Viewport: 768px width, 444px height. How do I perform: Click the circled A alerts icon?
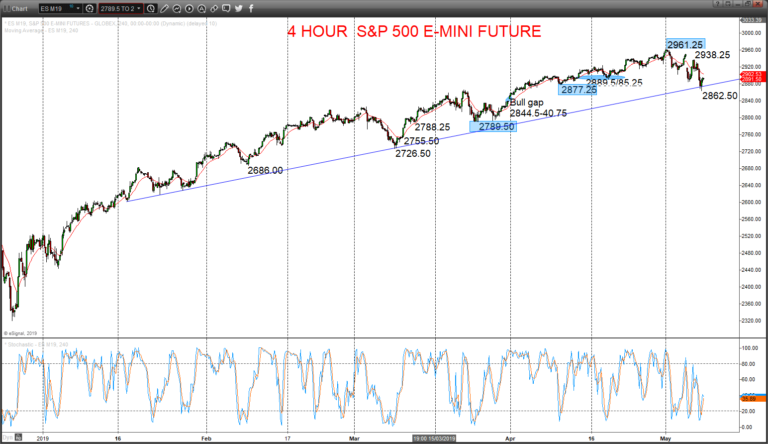click(x=201, y=8)
